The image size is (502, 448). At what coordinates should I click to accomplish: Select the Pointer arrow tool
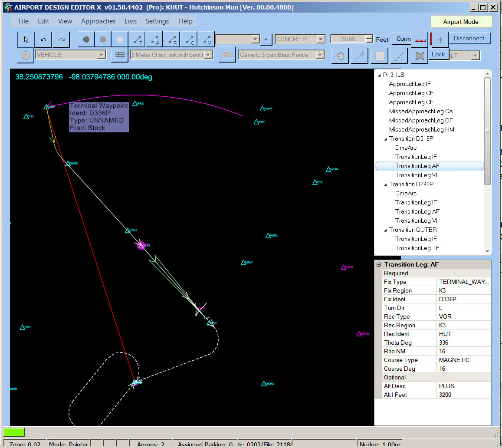26,40
